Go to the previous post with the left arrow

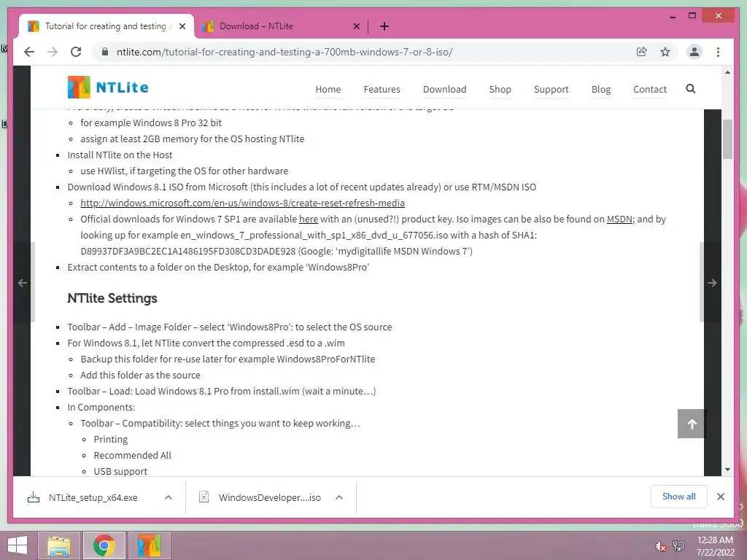point(23,283)
